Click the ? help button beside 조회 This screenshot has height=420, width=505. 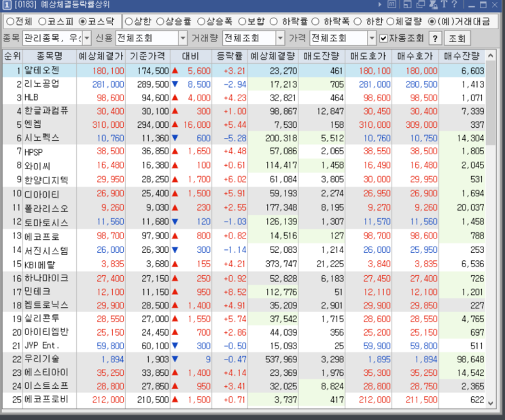(435, 39)
